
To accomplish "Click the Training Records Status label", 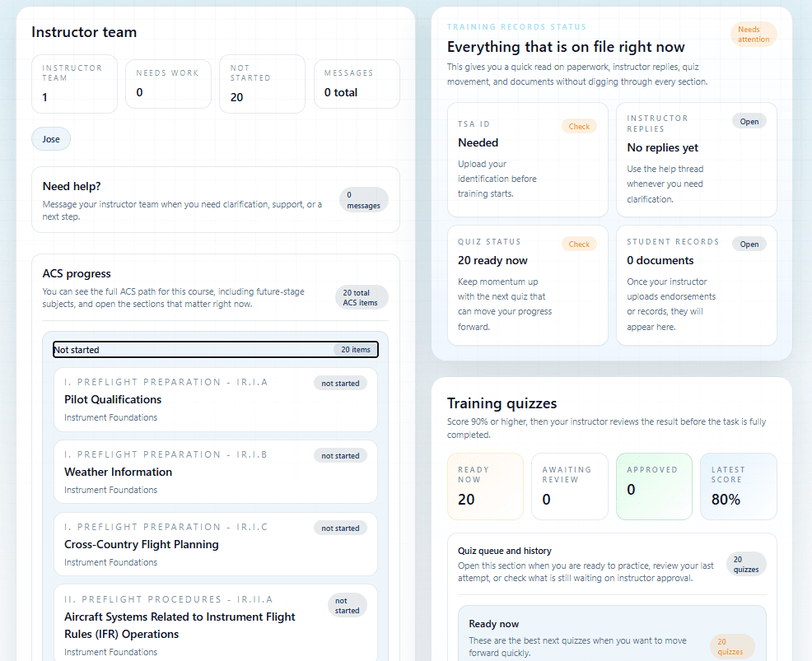I will point(516,27).
